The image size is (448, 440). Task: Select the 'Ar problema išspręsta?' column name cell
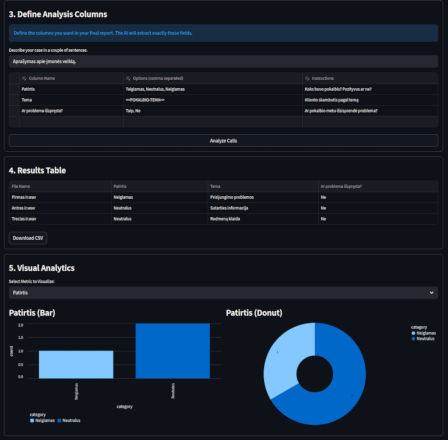click(x=71, y=111)
